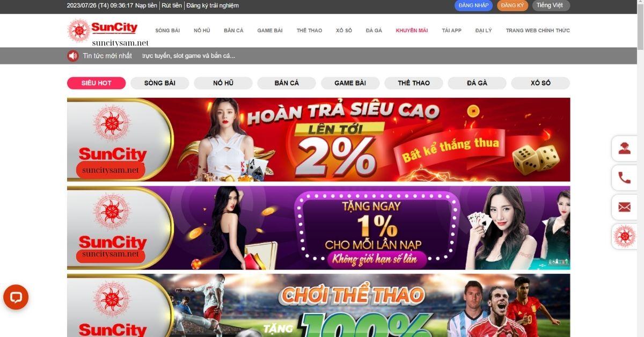Select the SÒNG BÀI category pill
644x337 pixels.
pos(160,83)
